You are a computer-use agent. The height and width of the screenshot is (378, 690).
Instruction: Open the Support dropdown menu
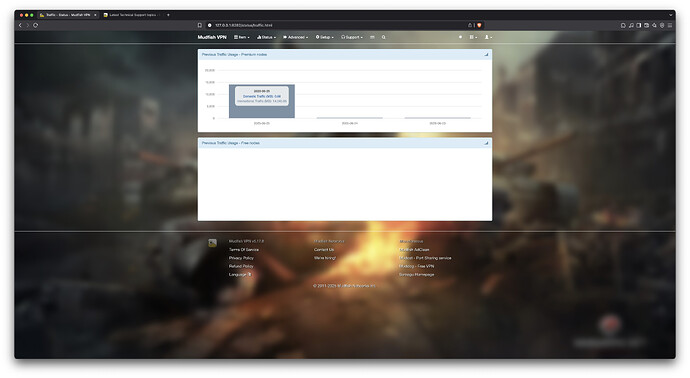tap(352, 37)
